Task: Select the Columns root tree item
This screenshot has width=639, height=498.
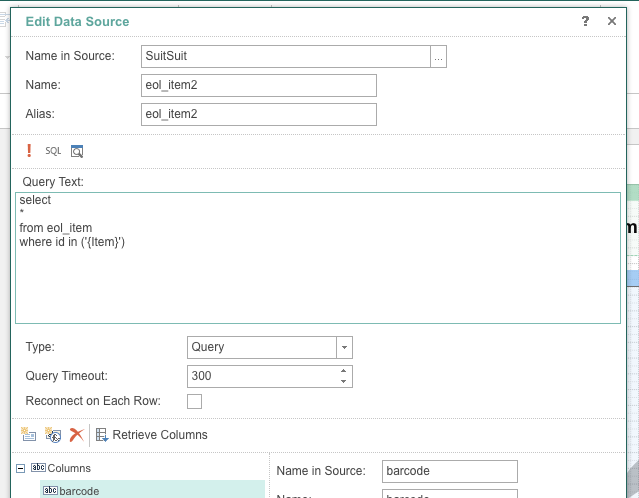Action: tap(69, 468)
